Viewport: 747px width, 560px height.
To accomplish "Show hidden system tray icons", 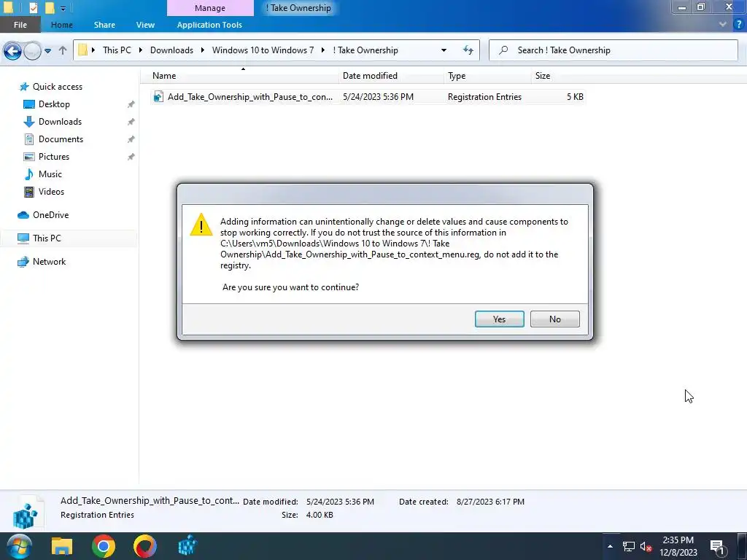I will click(610, 547).
